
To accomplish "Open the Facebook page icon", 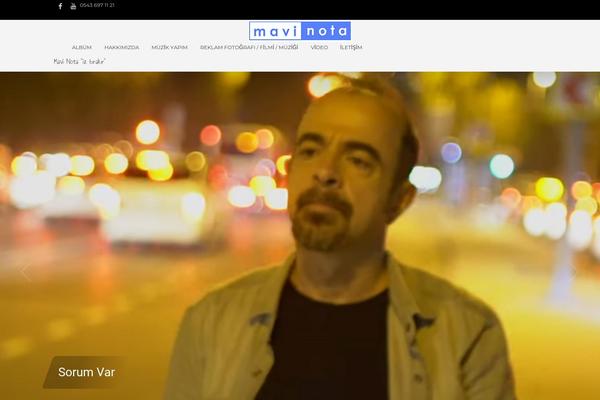I will click(60, 6).
